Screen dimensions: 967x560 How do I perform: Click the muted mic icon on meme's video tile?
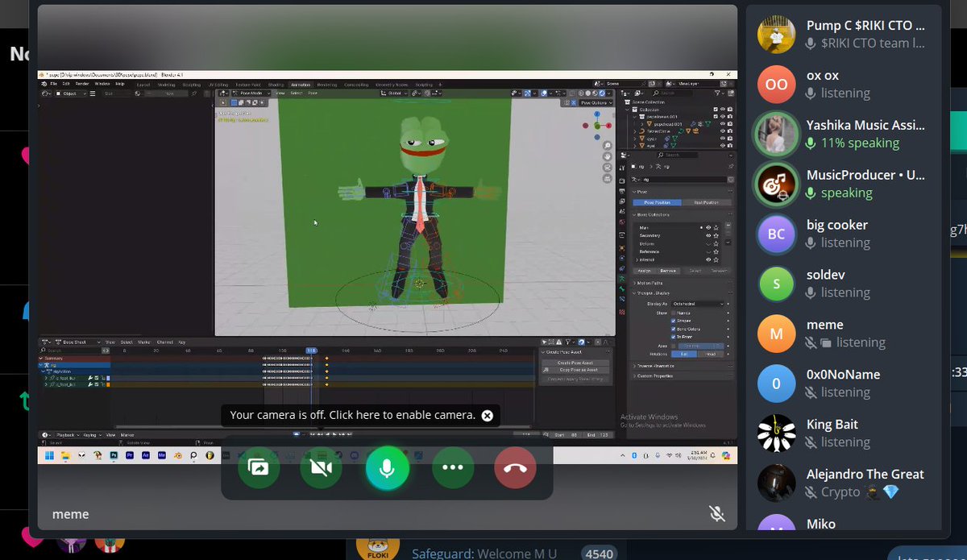(x=716, y=513)
